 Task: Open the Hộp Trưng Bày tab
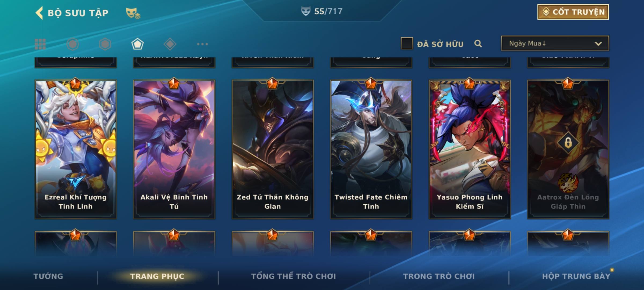(576, 276)
